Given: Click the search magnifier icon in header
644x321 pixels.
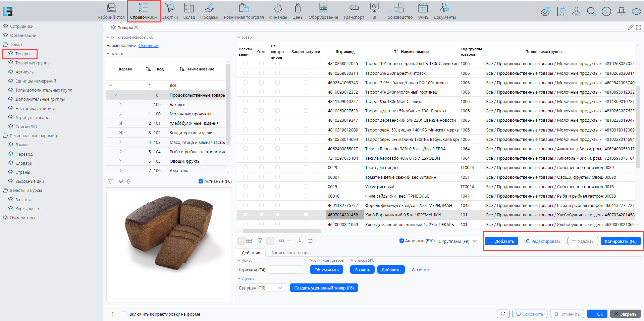Looking at the screenshot, I should click(591, 12).
